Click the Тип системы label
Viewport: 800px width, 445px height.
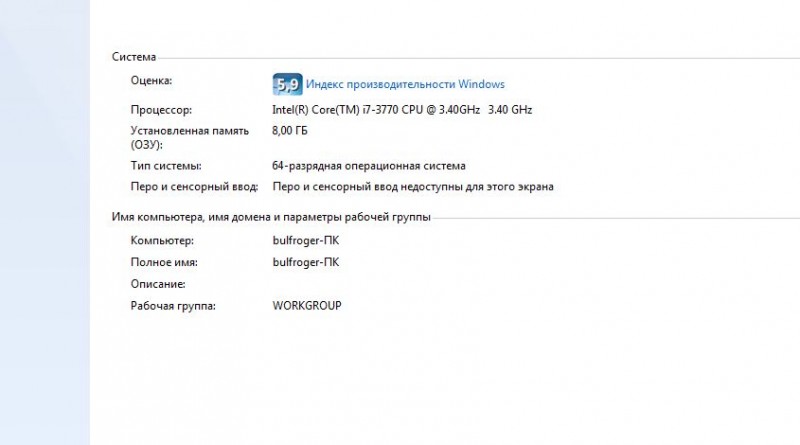[165, 166]
